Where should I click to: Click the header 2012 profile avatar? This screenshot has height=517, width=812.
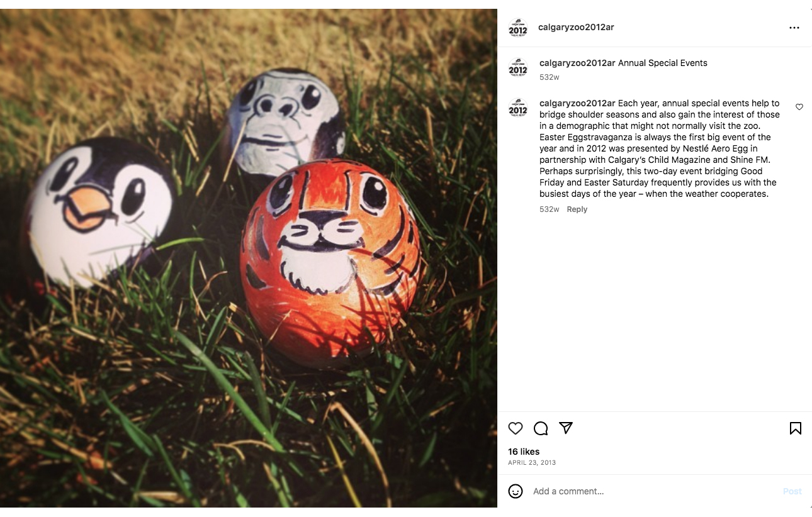518,28
